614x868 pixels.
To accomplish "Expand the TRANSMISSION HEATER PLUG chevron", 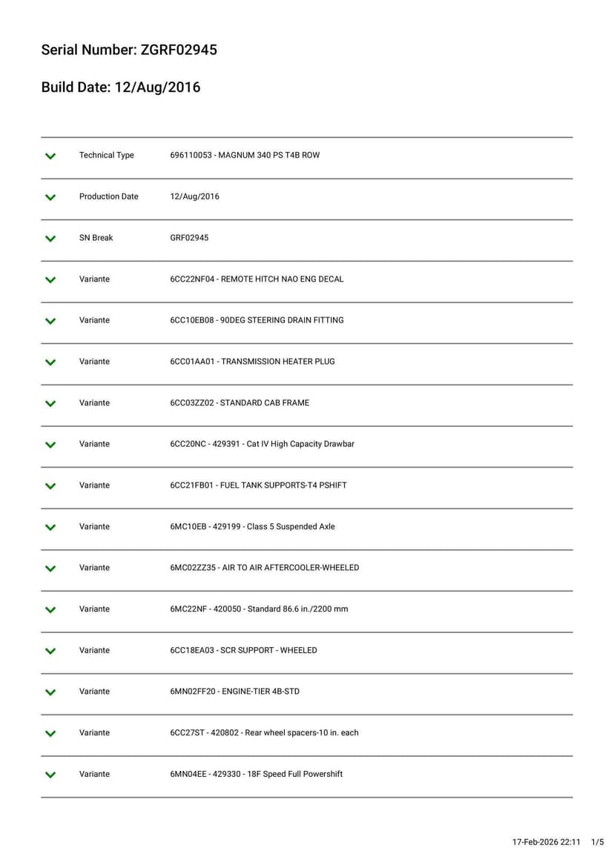I will (50, 362).
